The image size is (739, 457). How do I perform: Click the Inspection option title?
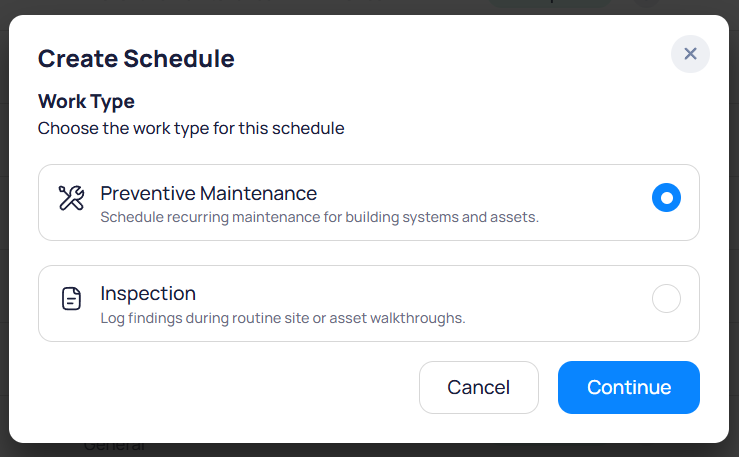click(148, 294)
